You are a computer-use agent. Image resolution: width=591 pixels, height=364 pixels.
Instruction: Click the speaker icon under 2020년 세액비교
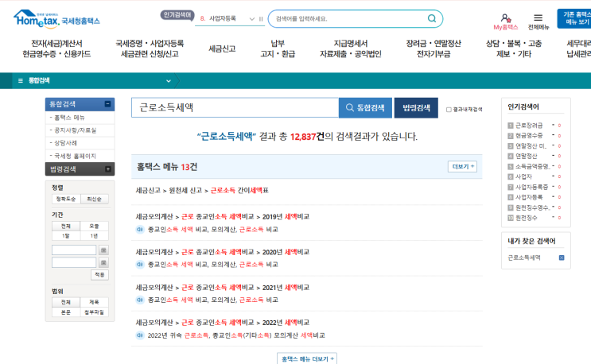[x=140, y=265]
